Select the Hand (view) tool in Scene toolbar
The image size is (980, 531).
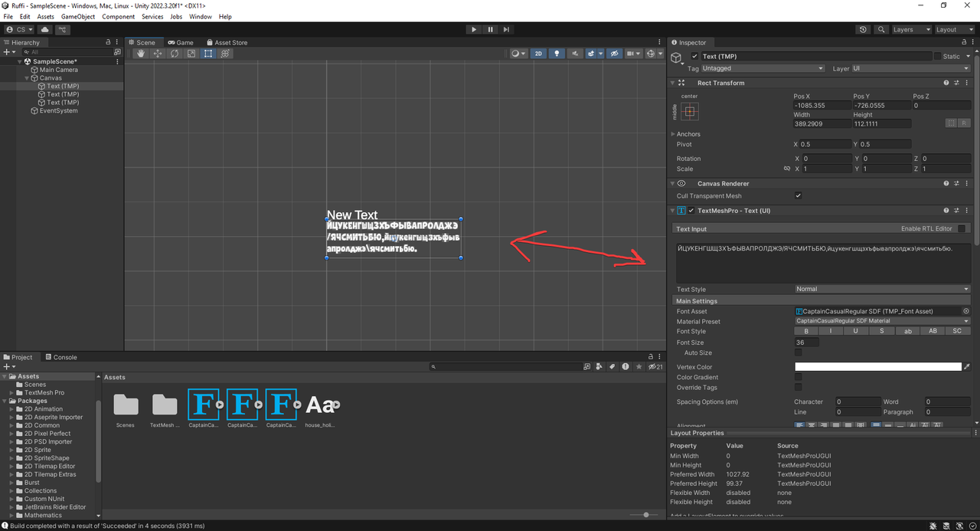[x=140, y=54]
